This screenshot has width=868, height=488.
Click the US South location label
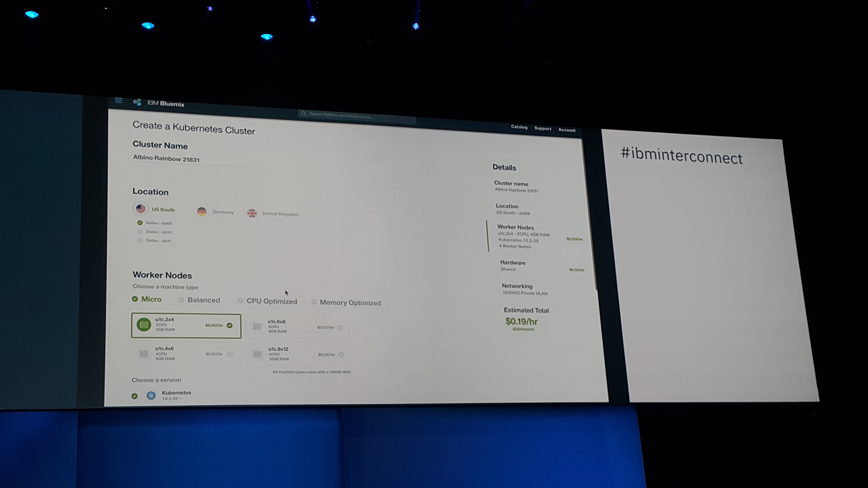coord(163,209)
